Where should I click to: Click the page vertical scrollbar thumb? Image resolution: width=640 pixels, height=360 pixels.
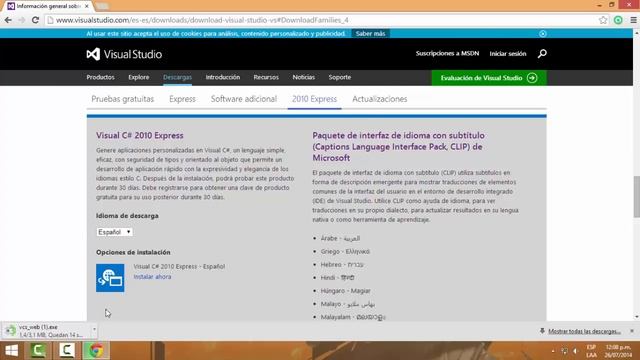point(636,197)
